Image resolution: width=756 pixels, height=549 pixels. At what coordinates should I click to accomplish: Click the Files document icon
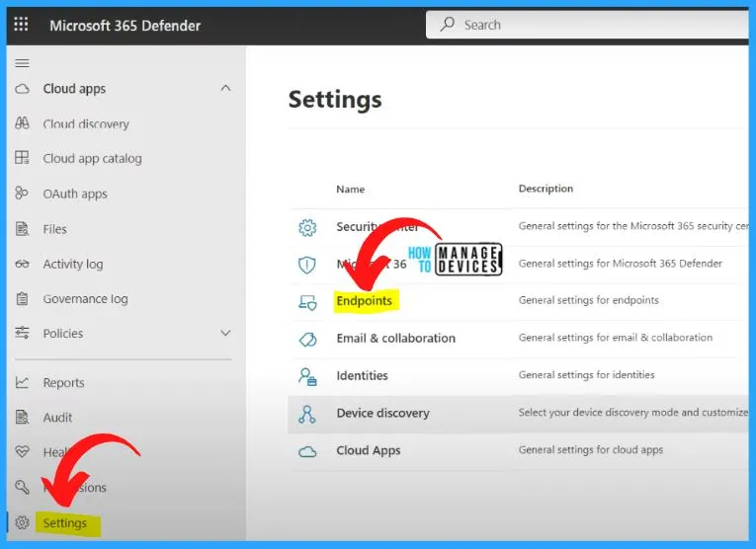click(22, 228)
